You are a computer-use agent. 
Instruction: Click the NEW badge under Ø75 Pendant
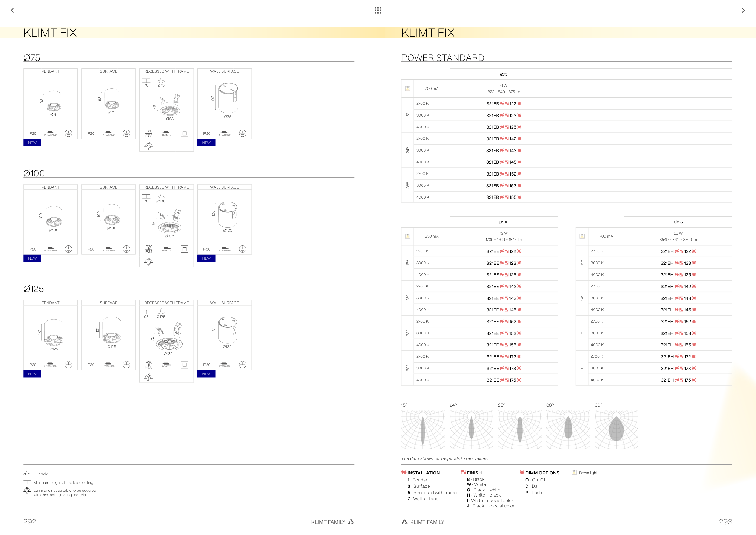point(32,143)
